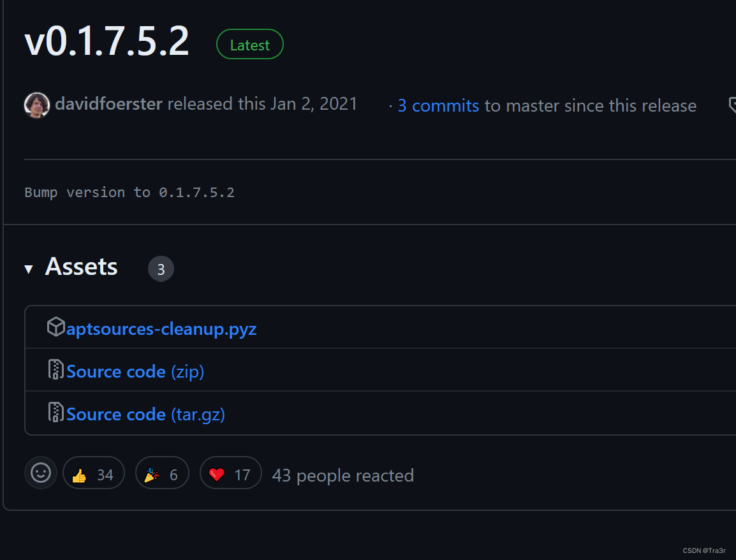The image size is (736, 560).
Task: Click the archive icon for Source code (tar.gz)
Action: (x=57, y=413)
